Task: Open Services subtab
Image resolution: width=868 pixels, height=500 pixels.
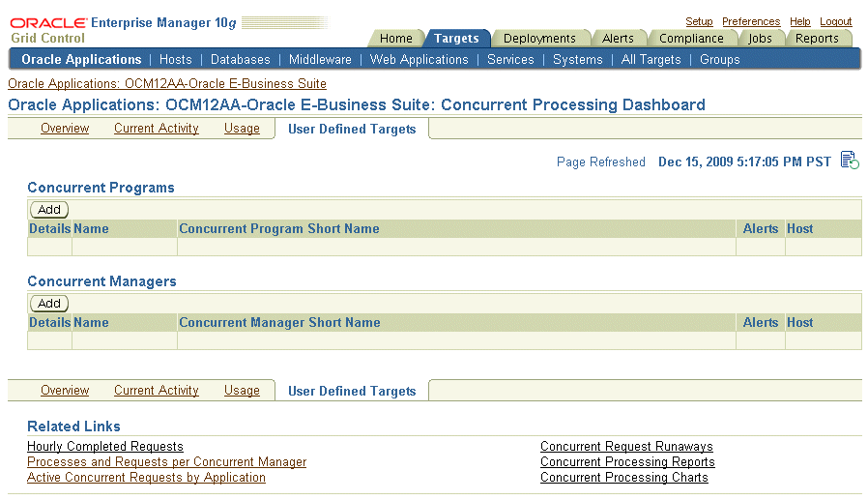Action: point(510,60)
